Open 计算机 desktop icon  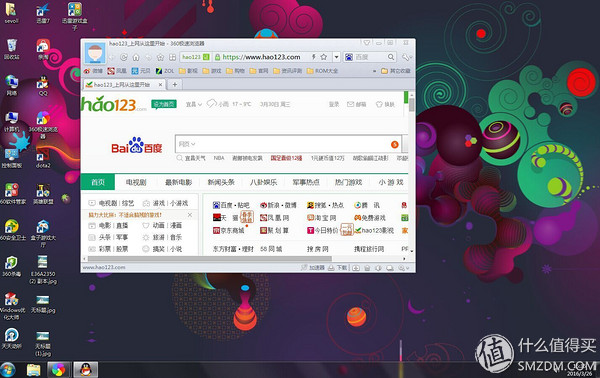[11, 122]
